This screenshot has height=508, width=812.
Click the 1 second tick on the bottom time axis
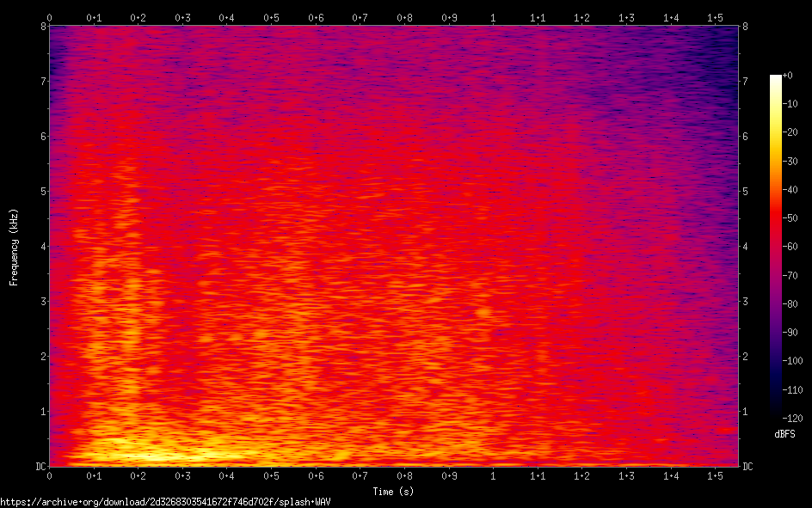[x=493, y=476]
